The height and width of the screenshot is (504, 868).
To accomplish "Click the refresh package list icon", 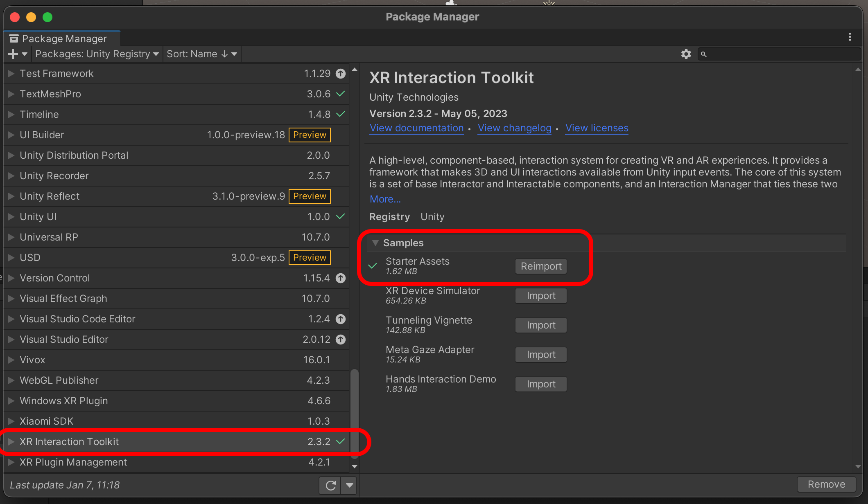I will tap(330, 485).
